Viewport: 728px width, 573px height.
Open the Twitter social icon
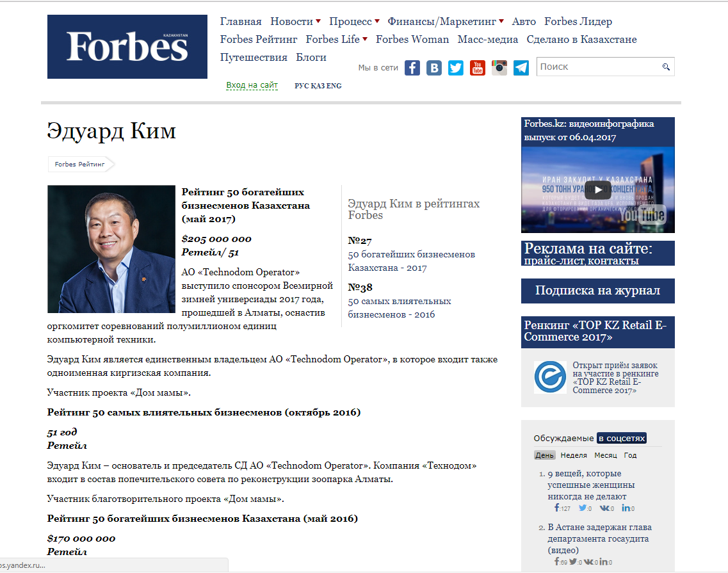coord(456,68)
